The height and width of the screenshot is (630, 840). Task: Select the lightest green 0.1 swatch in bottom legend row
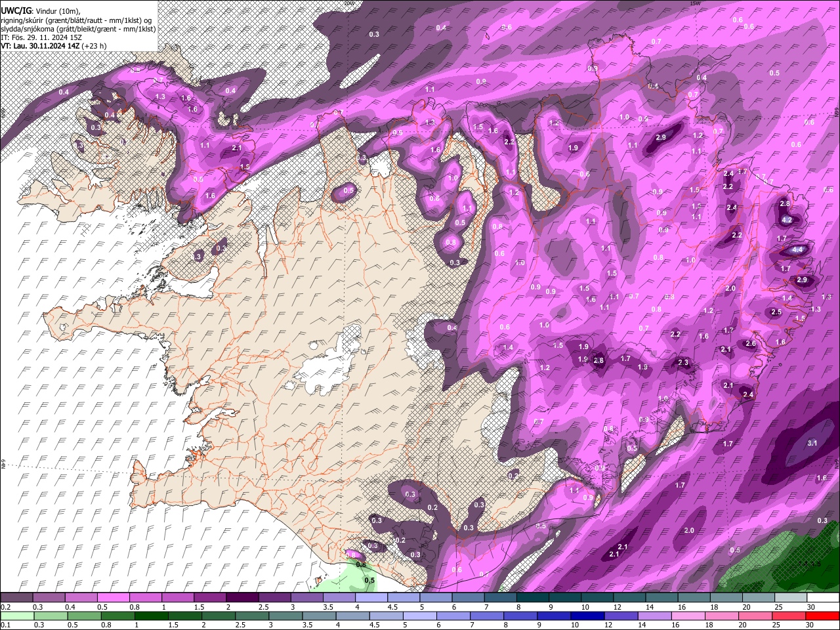16,616
